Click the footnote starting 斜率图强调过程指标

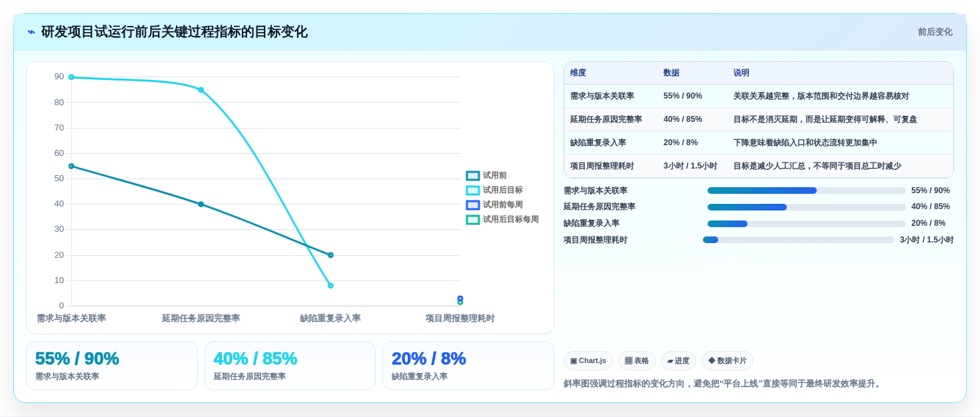click(724, 384)
